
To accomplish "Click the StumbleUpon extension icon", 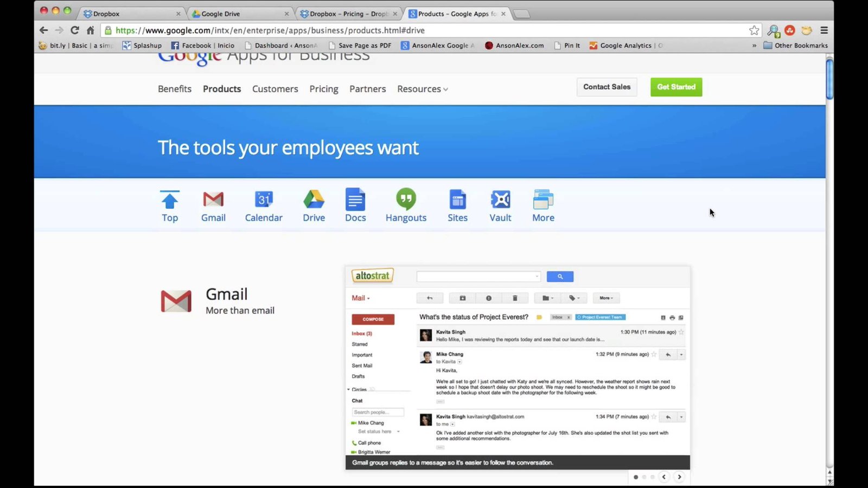I will pyautogui.click(x=790, y=30).
